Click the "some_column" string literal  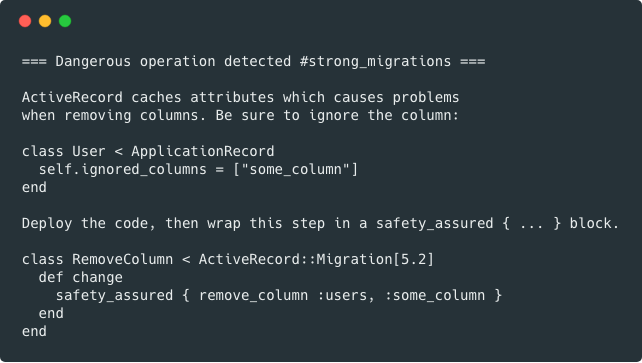coord(296,169)
